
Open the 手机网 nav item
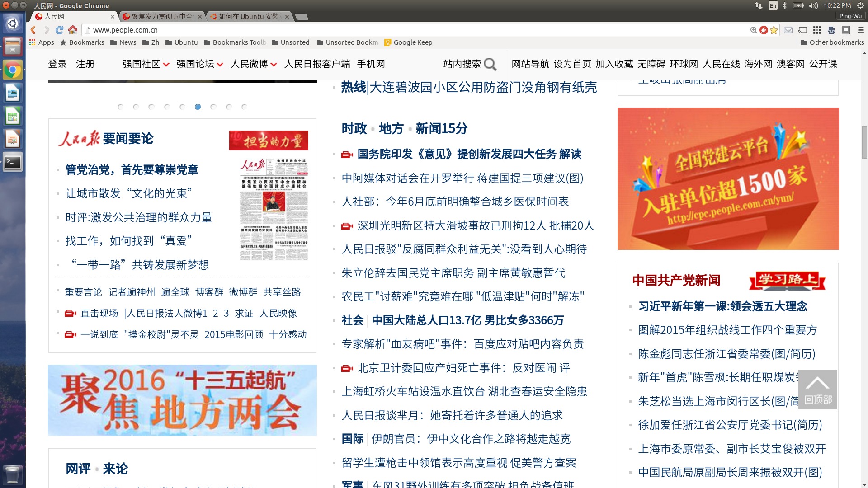click(371, 64)
